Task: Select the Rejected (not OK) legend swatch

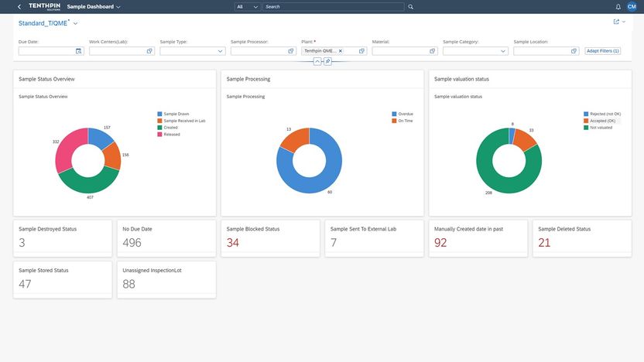Action: tap(586, 114)
